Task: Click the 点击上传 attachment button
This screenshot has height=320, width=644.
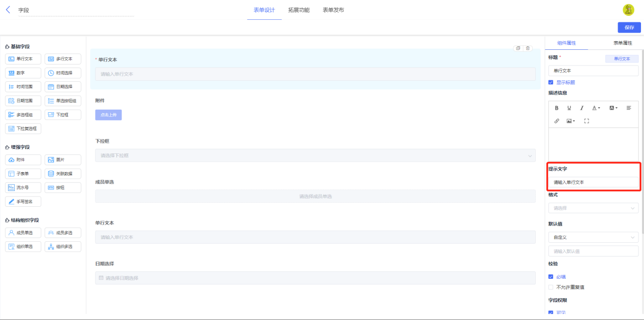Action: 108,115
